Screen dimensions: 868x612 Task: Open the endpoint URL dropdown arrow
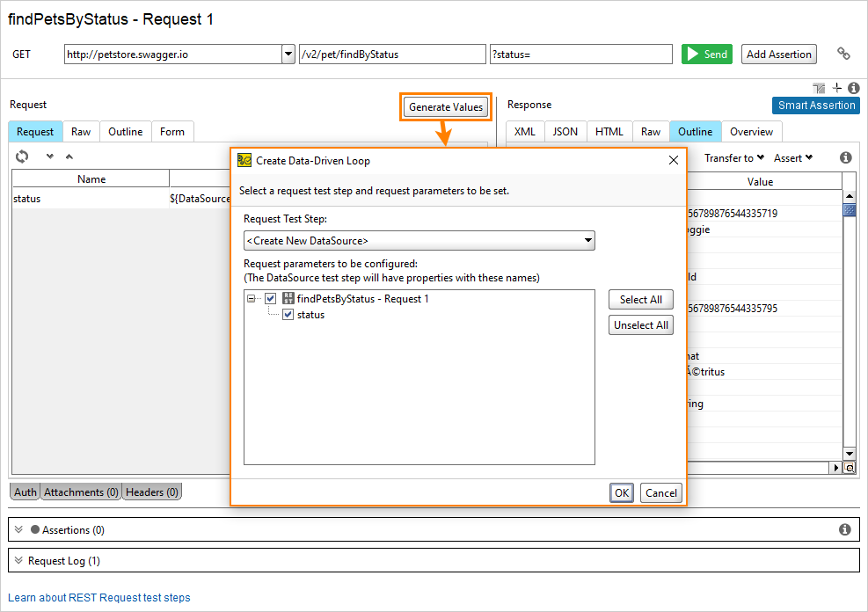coord(288,54)
